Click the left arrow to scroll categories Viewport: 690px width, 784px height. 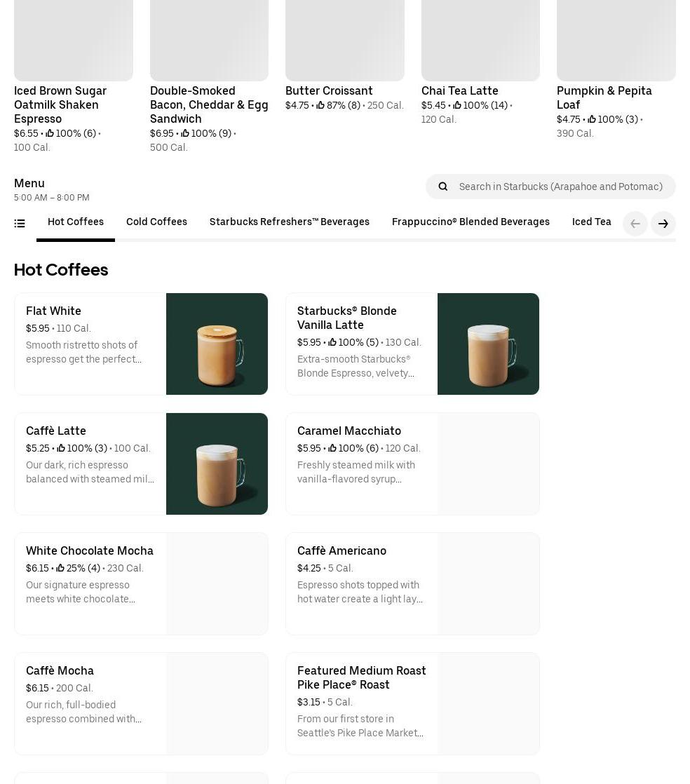(x=635, y=224)
